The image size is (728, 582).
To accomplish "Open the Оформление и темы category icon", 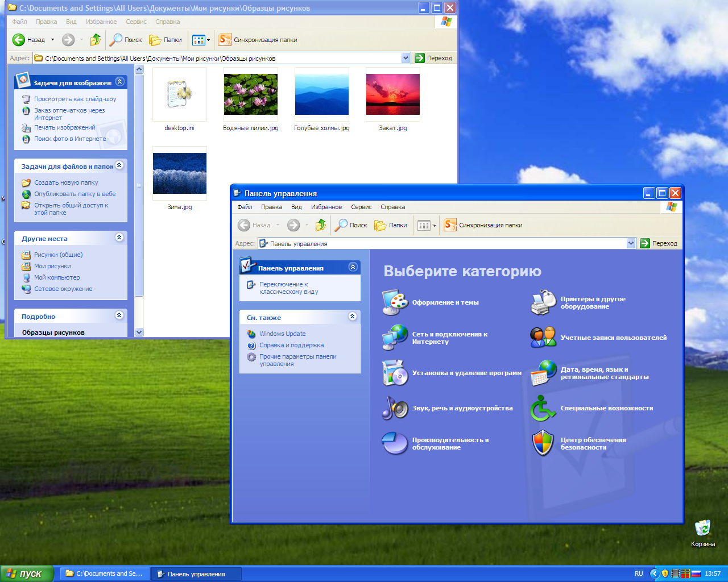I will pos(395,302).
